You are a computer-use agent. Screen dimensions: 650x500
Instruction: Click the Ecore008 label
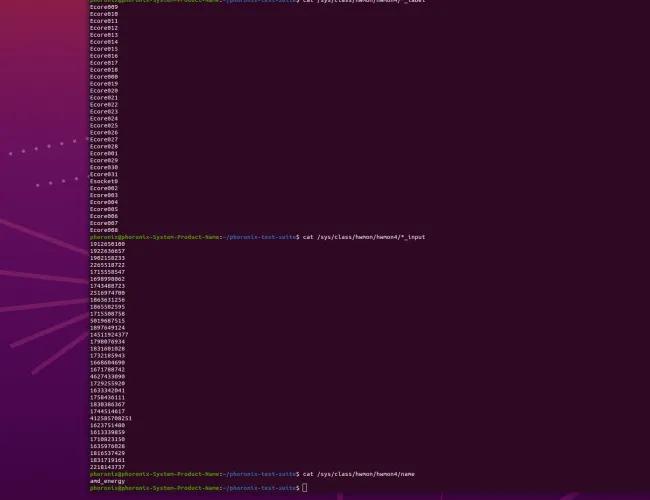(104, 230)
